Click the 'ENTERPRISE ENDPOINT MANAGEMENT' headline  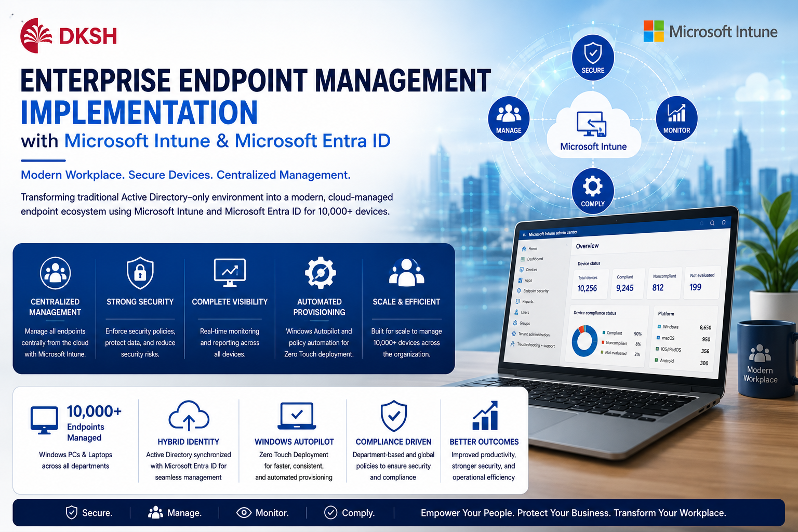point(256,81)
